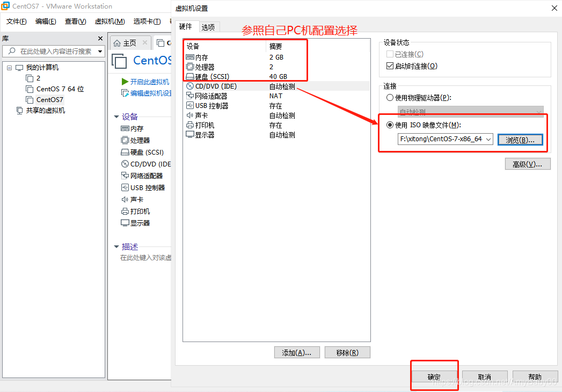The width and height of the screenshot is (562, 392).
Task: Switch to the 选项 tab in settings dialog
Action: tap(208, 27)
